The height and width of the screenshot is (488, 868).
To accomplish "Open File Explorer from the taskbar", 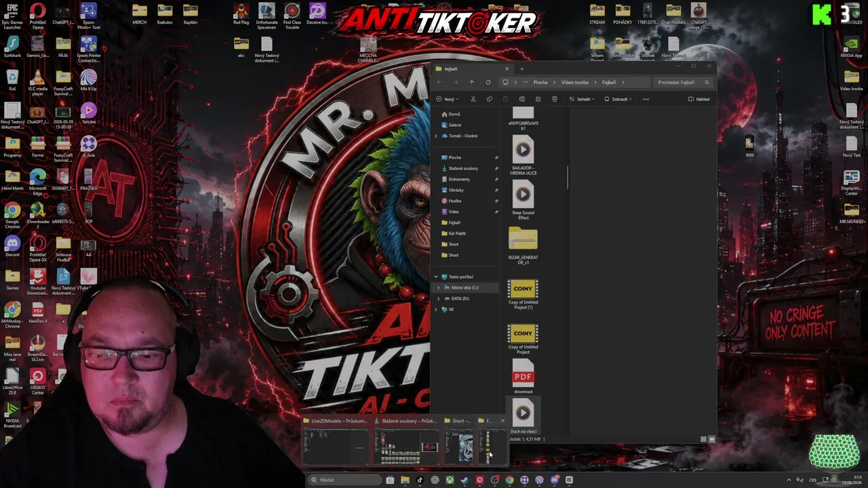I will (x=405, y=480).
